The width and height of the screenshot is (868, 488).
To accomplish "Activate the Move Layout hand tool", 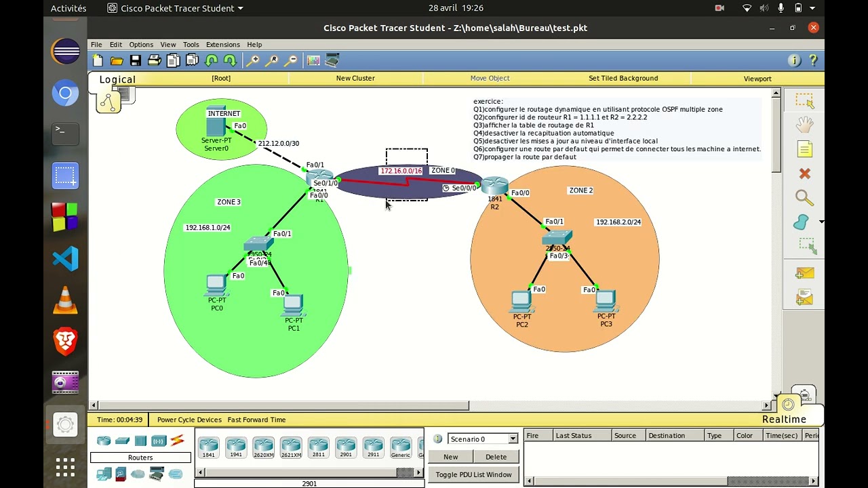I will point(804,125).
